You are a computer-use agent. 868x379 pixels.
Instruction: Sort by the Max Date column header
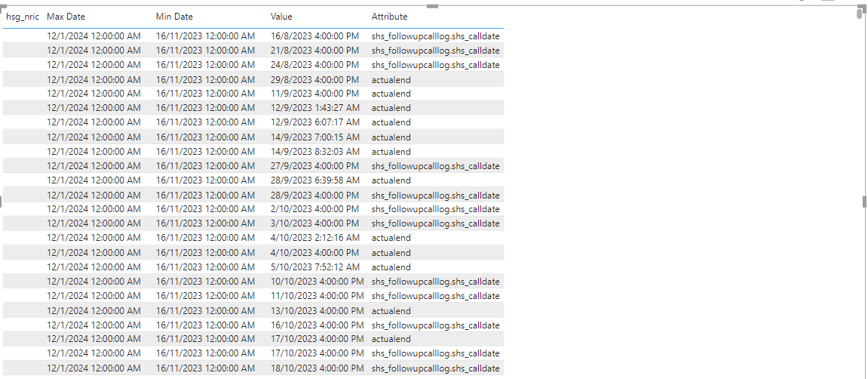(66, 17)
